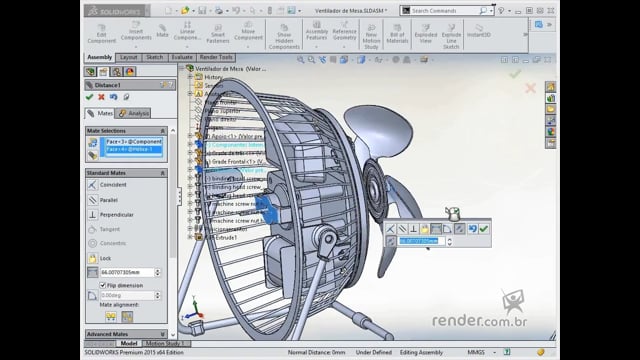
Task: Click the Edit Component toolbar icon
Action: click(x=101, y=33)
